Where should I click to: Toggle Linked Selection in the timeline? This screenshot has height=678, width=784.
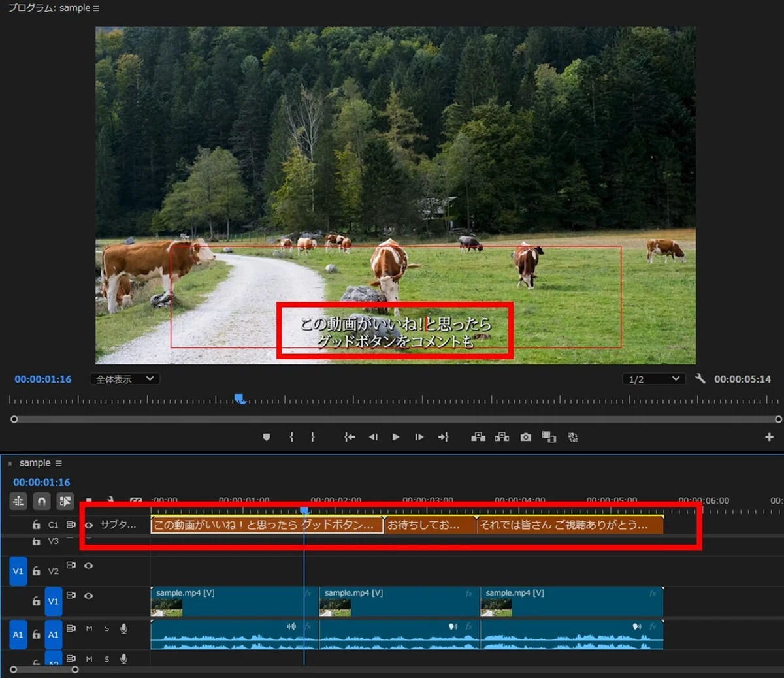[x=65, y=501]
